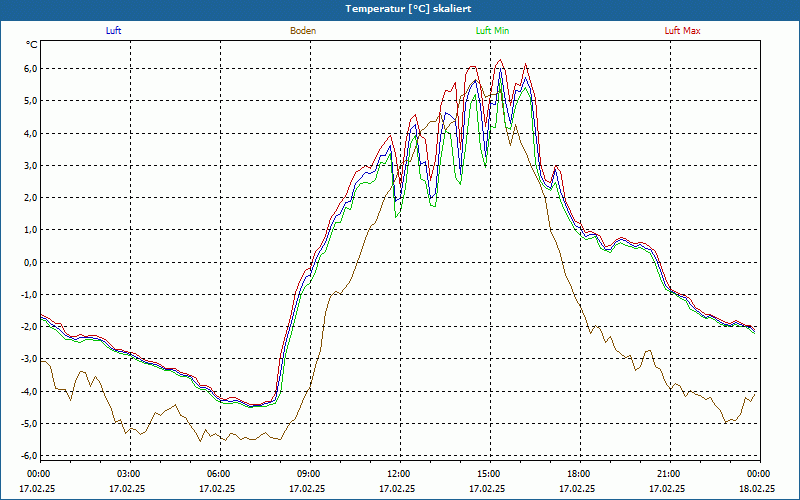This screenshot has height=500, width=800.
Task: Click the -3,0 y-axis value
Action: (x=29, y=359)
